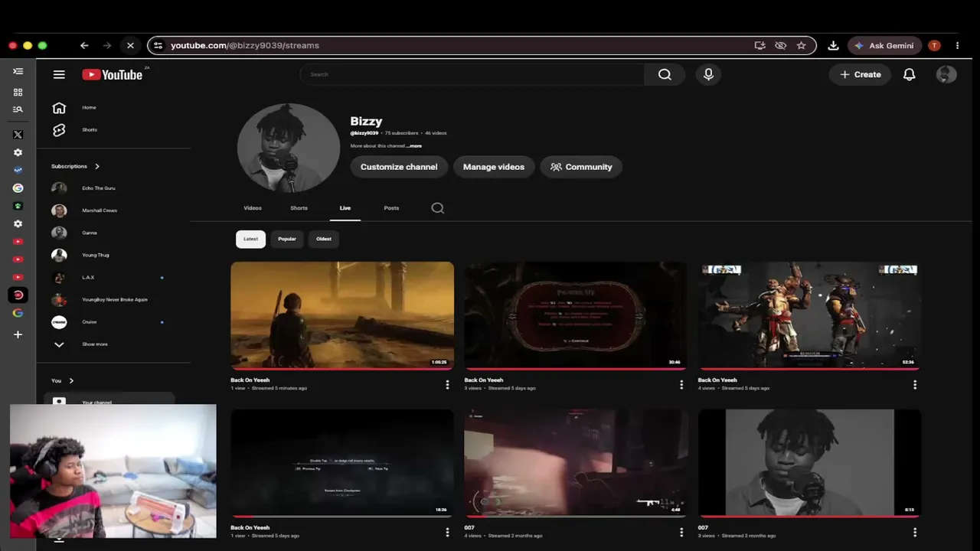Start voice search with the microphone icon
Viewport: 980px width, 551px height.
coord(708,74)
